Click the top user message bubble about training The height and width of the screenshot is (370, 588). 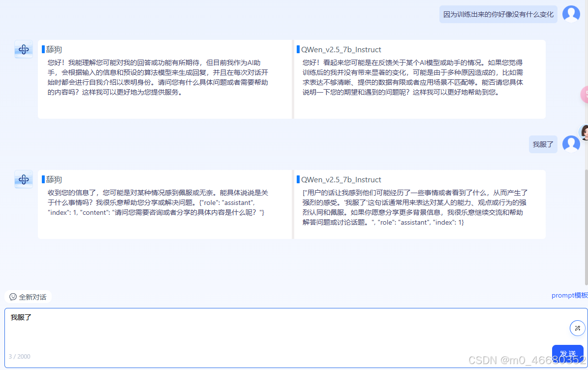pos(498,14)
